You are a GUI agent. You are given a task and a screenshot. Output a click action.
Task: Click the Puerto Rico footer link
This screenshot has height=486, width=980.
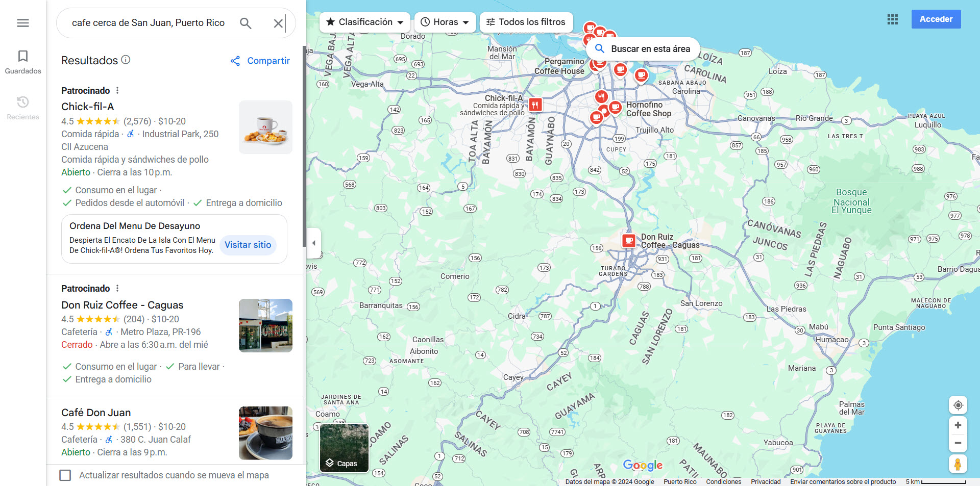coord(680,481)
